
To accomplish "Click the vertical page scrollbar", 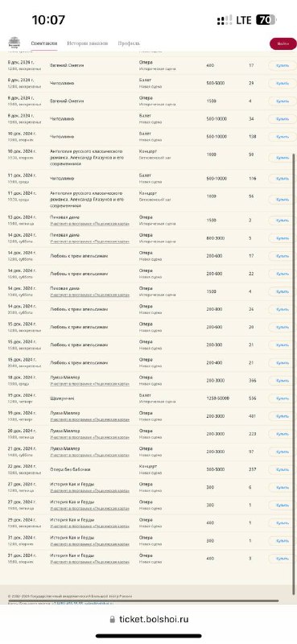I will (x=293, y=369).
